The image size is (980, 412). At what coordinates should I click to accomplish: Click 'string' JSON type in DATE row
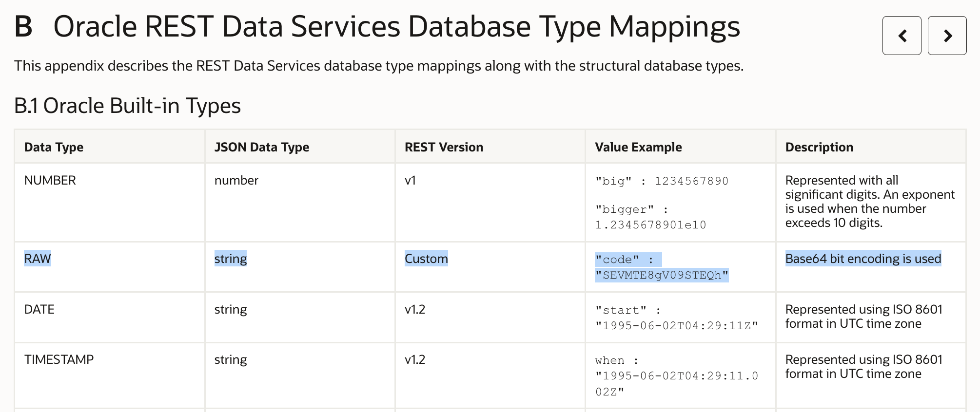coord(231,309)
